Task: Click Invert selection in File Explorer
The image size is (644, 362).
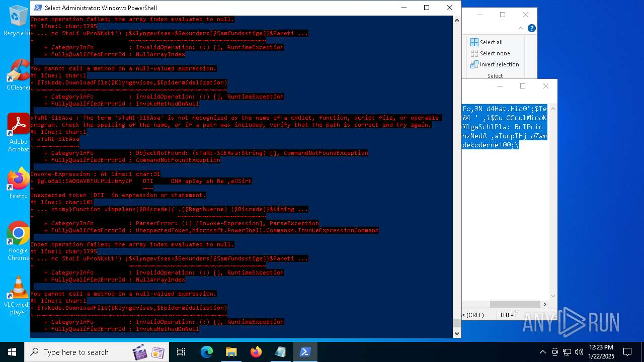Action: 495,64
